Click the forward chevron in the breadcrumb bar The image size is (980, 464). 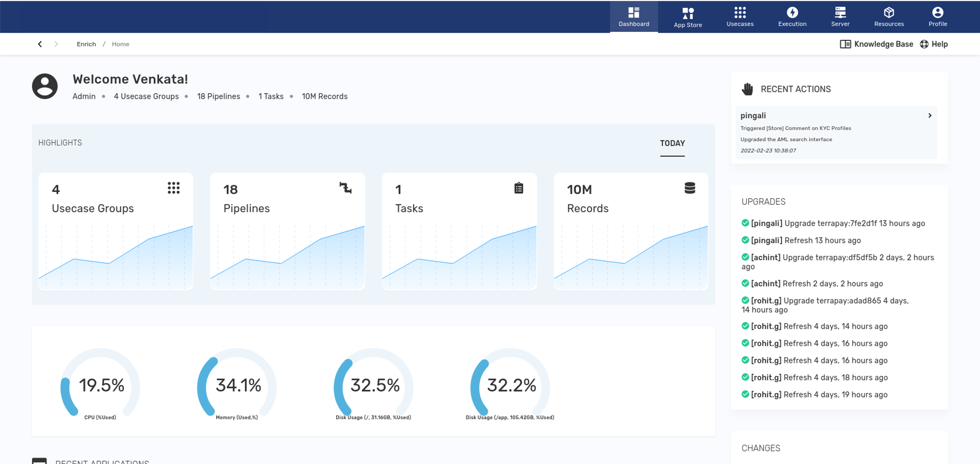[56, 44]
